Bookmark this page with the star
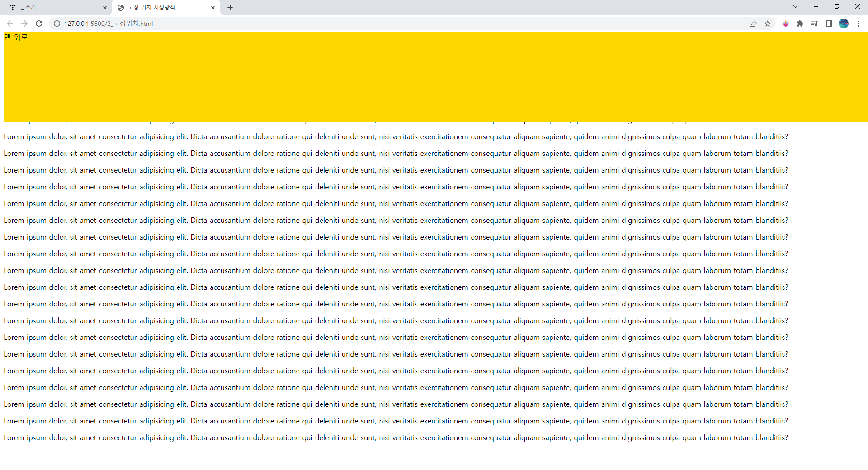 point(768,23)
